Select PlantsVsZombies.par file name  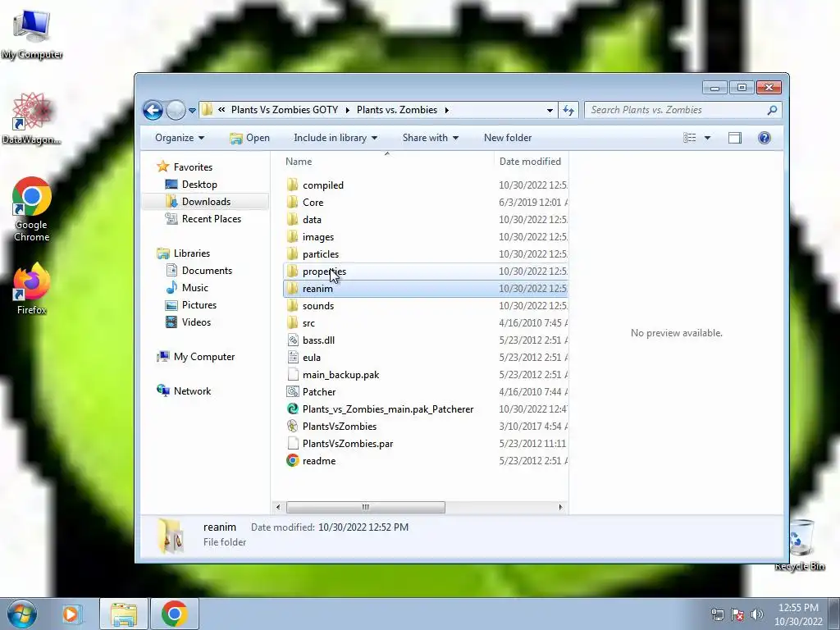pos(348,444)
